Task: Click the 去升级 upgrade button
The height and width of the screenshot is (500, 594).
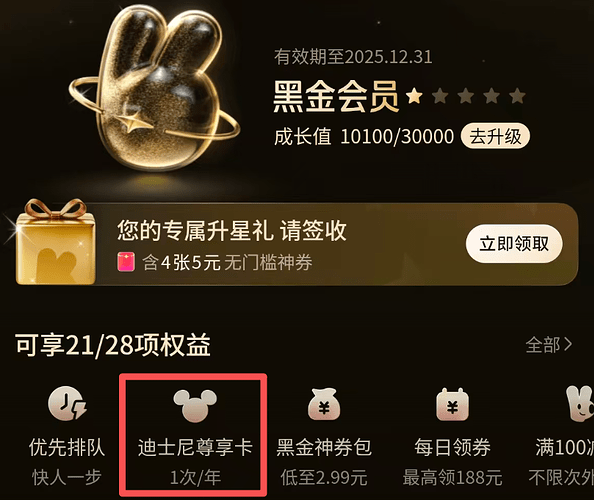Action: [x=496, y=136]
